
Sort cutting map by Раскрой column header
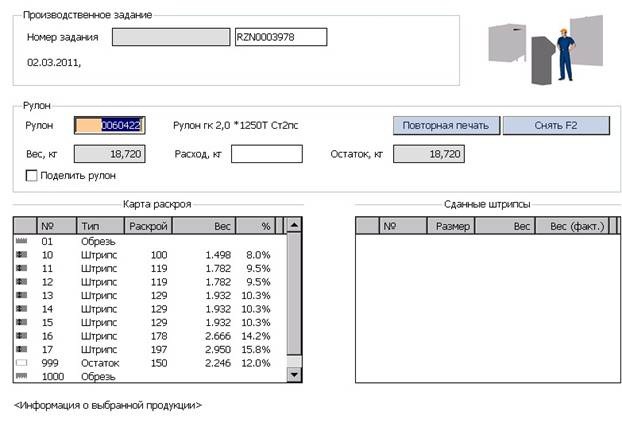(149, 227)
